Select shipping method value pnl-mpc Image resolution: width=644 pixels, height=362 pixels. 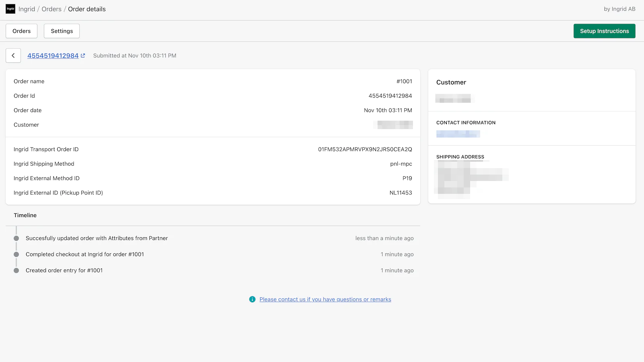click(401, 164)
